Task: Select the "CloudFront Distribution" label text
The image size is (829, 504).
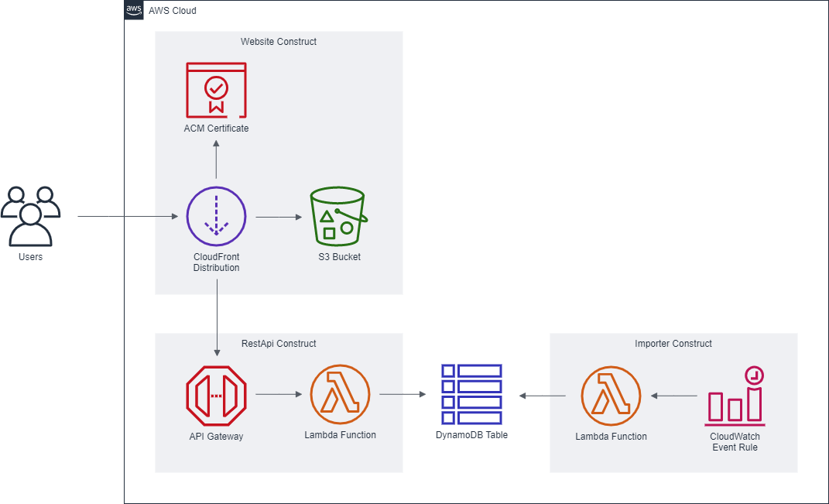Action: [216, 262]
